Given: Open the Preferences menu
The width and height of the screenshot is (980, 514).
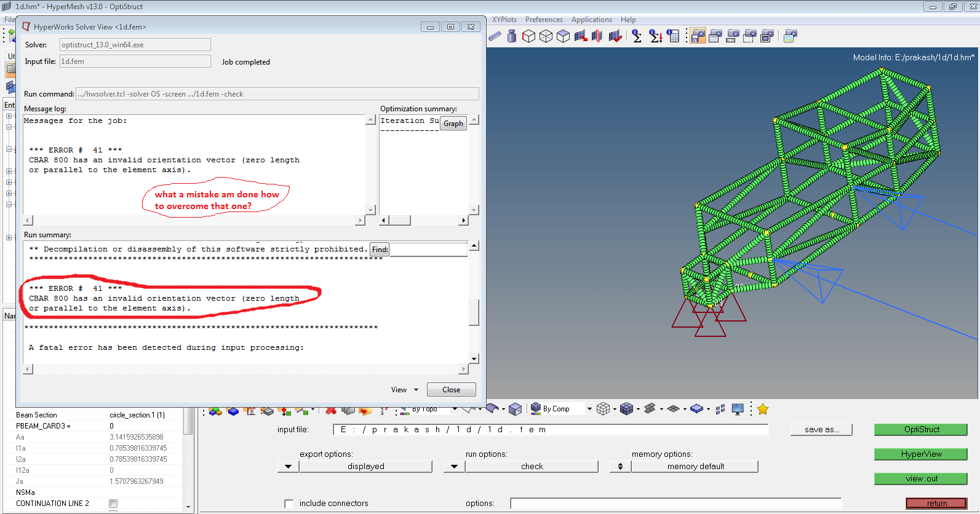Looking at the screenshot, I should [x=544, y=20].
